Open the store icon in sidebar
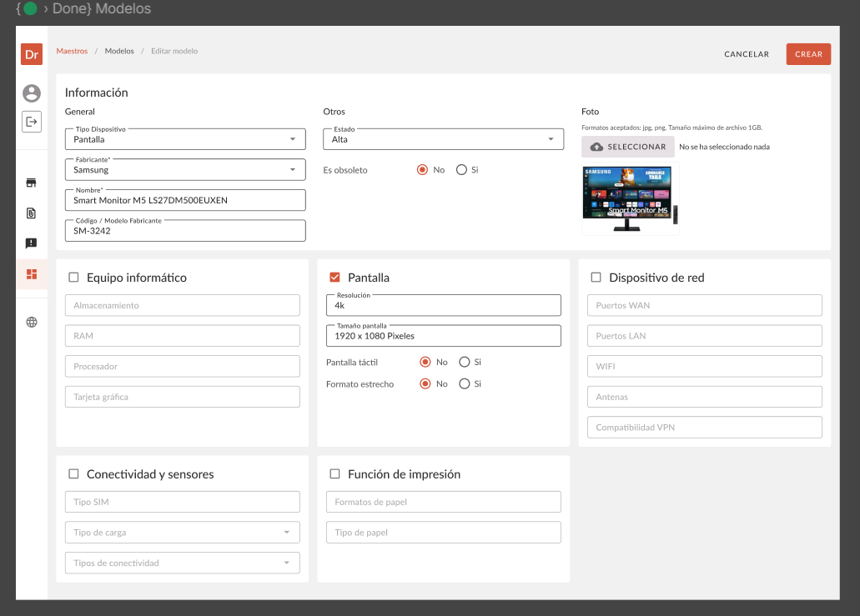The image size is (860, 616). pos(32,183)
